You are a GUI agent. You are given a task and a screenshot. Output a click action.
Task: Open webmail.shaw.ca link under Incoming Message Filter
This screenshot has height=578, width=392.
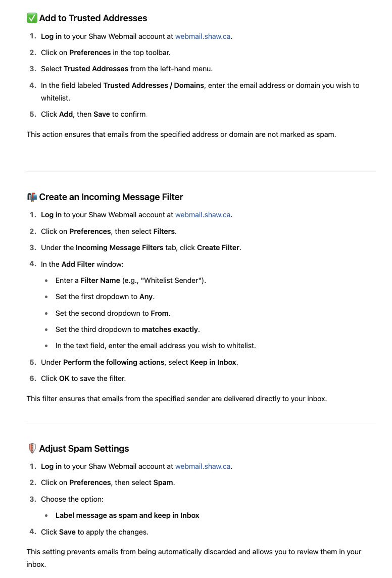[203, 215]
